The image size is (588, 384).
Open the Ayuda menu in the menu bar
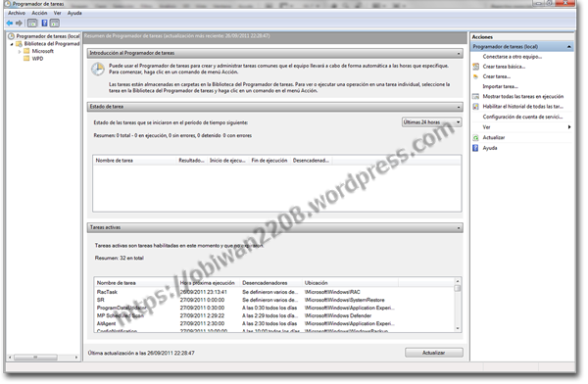click(74, 13)
